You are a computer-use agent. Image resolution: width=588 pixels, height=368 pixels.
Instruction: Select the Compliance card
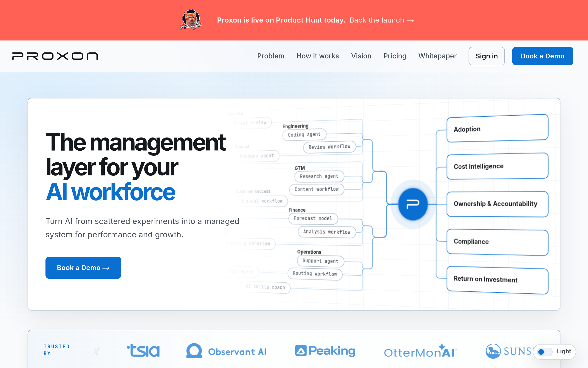pyautogui.click(x=497, y=242)
